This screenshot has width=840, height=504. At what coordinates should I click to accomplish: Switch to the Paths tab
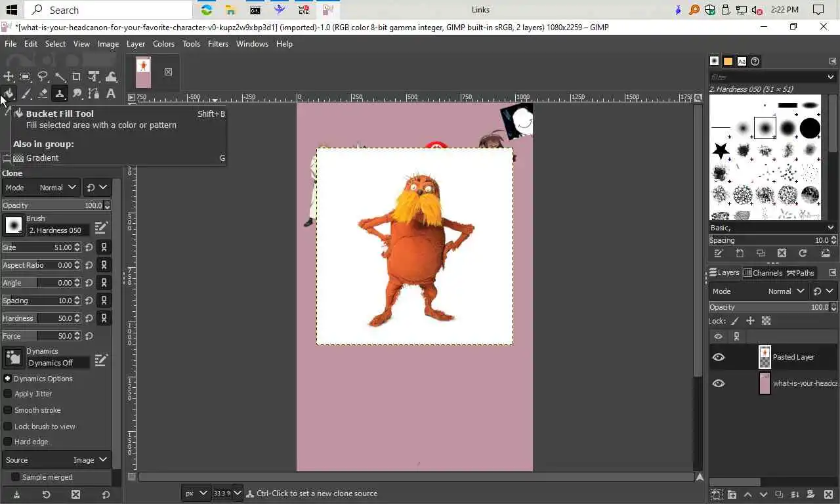point(801,273)
